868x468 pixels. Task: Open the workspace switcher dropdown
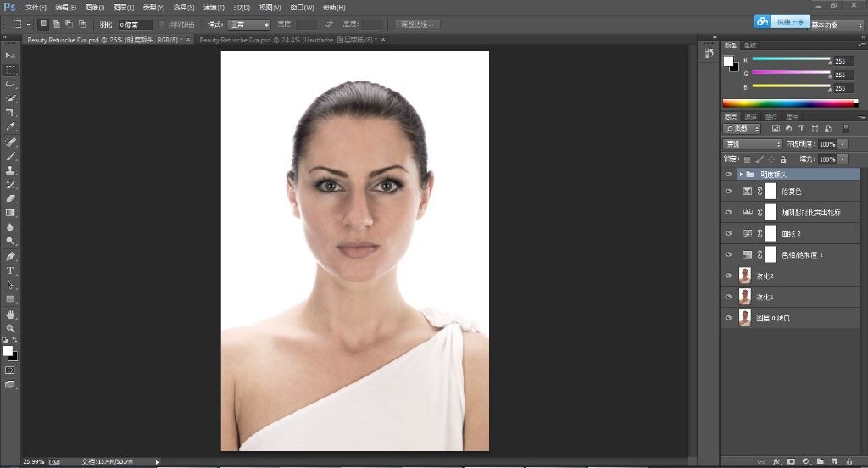(x=837, y=25)
